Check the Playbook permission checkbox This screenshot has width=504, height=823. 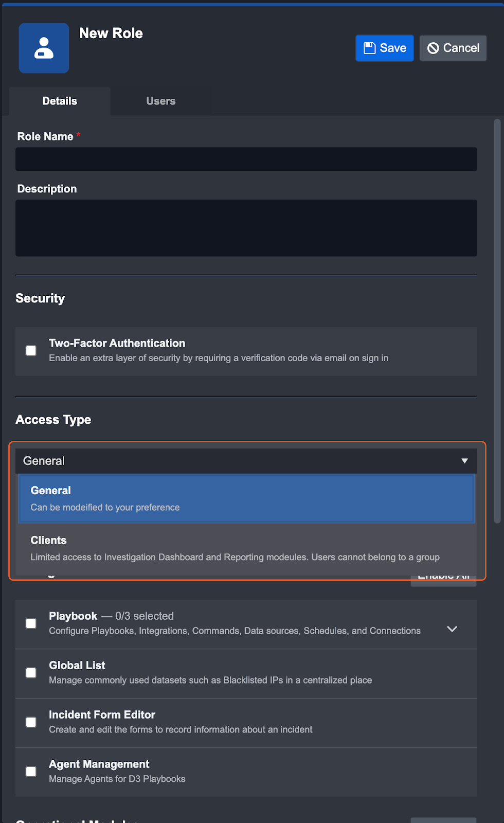pyautogui.click(x=31, y=623)
